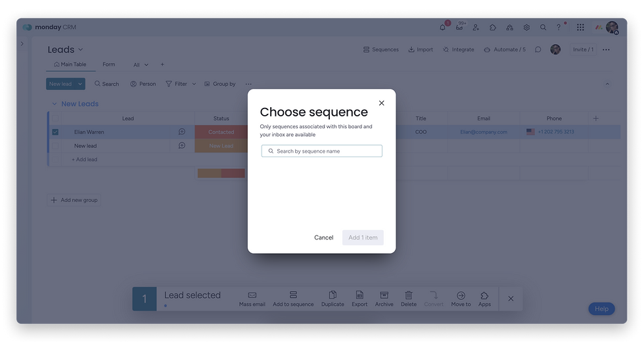
Task: Click the Add 1 item button
Action: 363,237
